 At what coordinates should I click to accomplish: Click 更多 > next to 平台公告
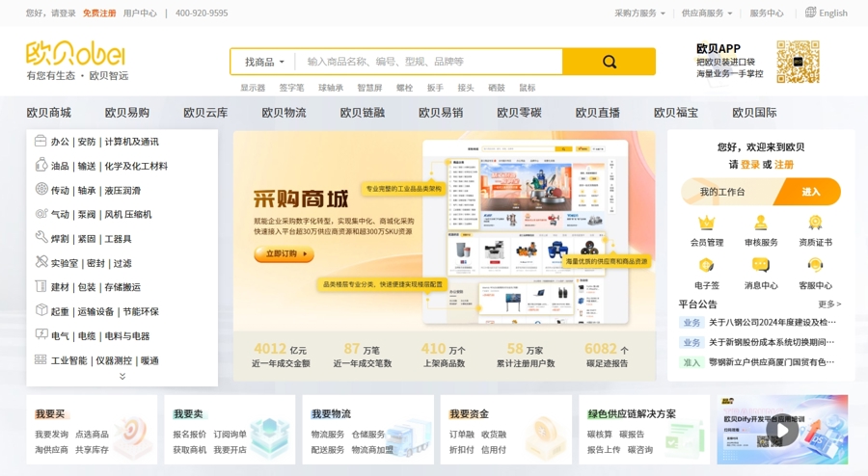click(829, 304)
